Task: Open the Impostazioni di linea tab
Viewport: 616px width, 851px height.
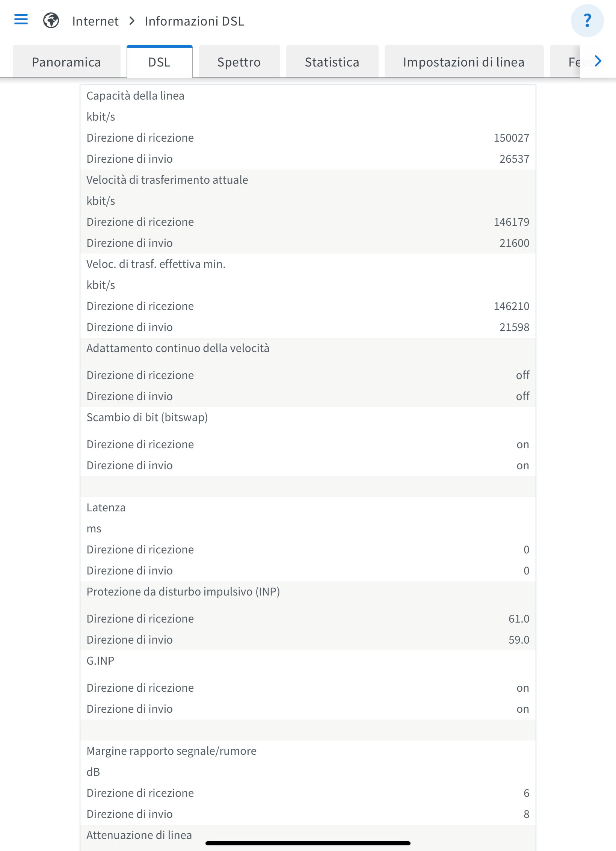Action: coord(464,62)
